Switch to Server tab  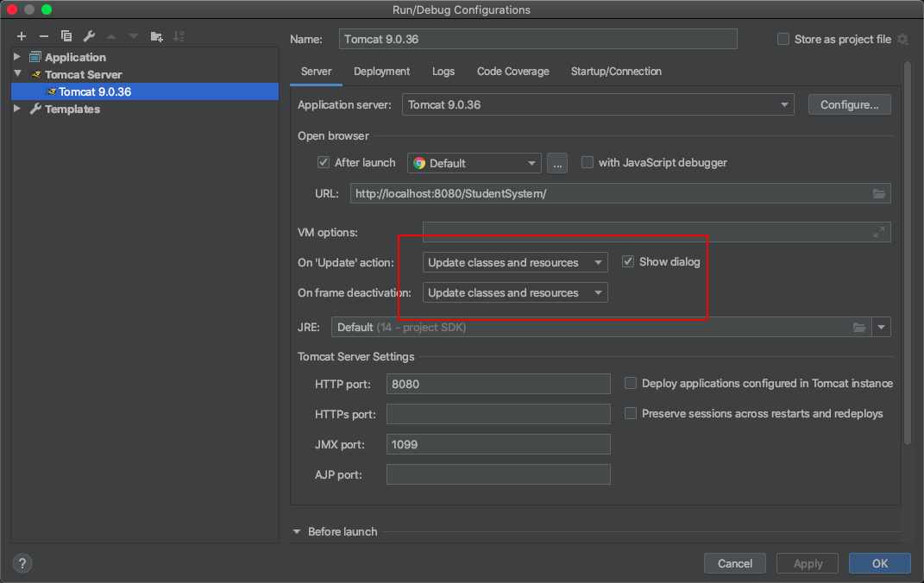pos(317,72)
